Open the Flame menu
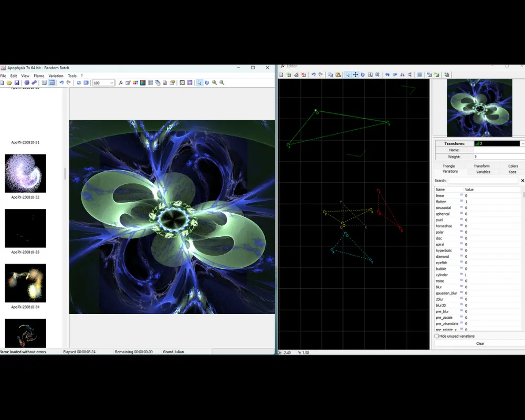525x420 pixels. tap(39, 76)
